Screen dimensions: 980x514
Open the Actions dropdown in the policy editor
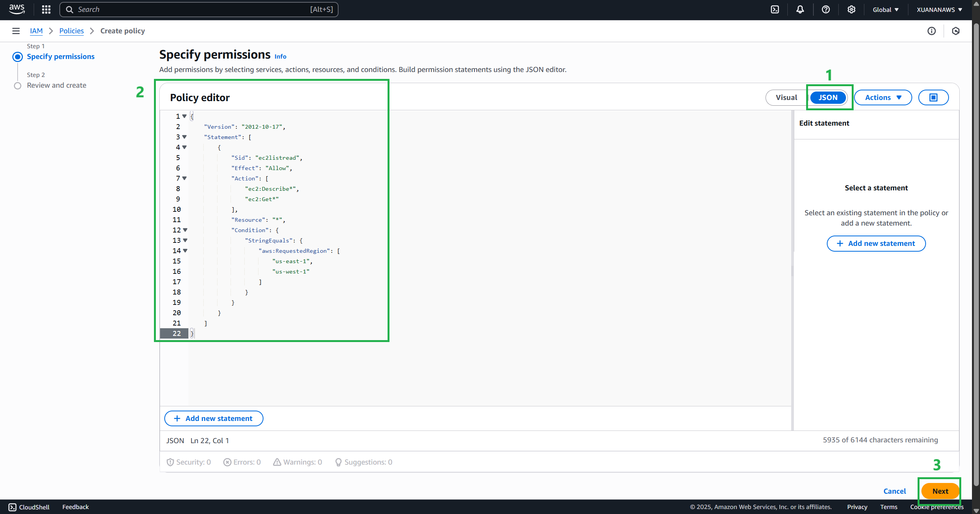point(882,97)
